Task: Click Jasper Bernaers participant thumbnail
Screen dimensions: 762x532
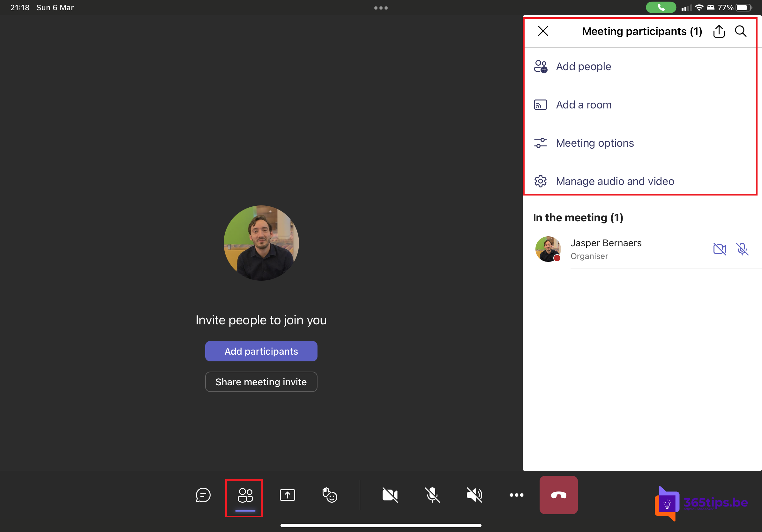Action: [550, 249]
